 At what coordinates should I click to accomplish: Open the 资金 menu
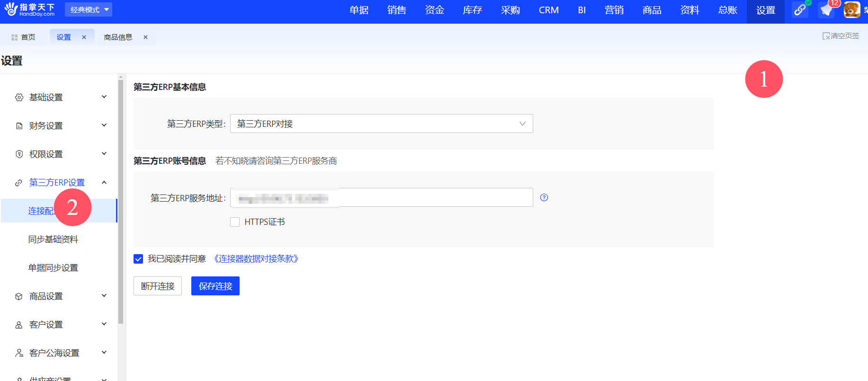pyautogui.click(x=435, y=10)
